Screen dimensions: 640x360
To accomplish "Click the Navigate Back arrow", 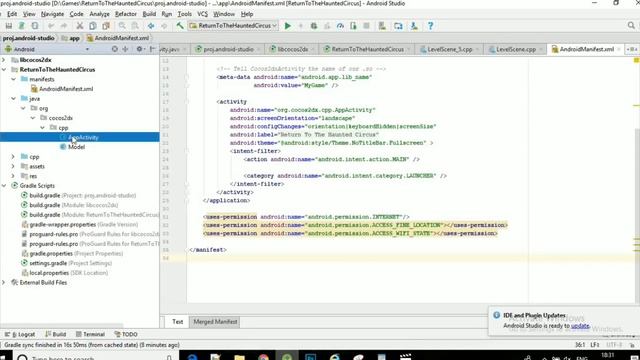I will coord(151,26).
